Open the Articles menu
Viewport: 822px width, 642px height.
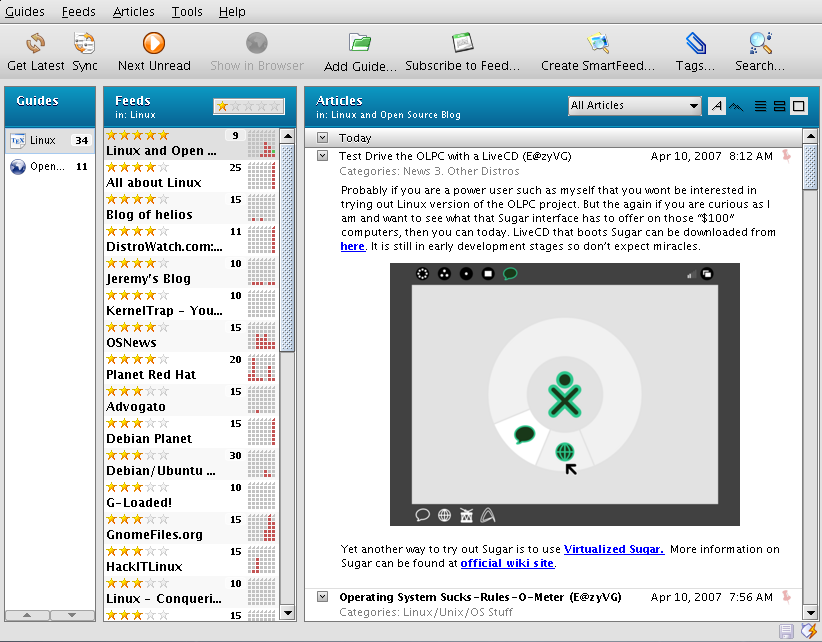134,12
